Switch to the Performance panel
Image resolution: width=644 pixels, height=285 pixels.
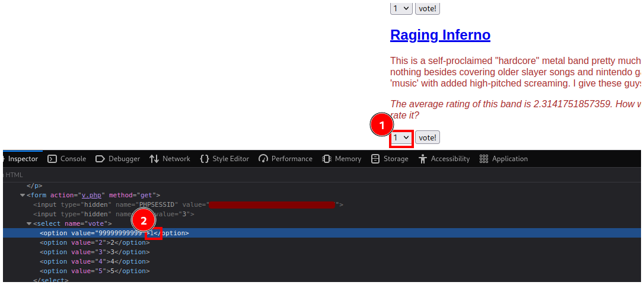tap(285, 159)
